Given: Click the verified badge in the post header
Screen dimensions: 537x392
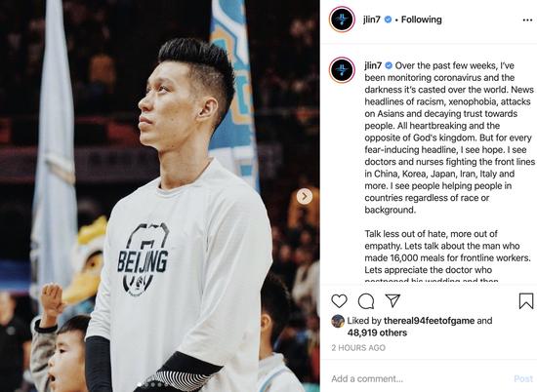Looking at the screenshot, I should coord(388,20).
